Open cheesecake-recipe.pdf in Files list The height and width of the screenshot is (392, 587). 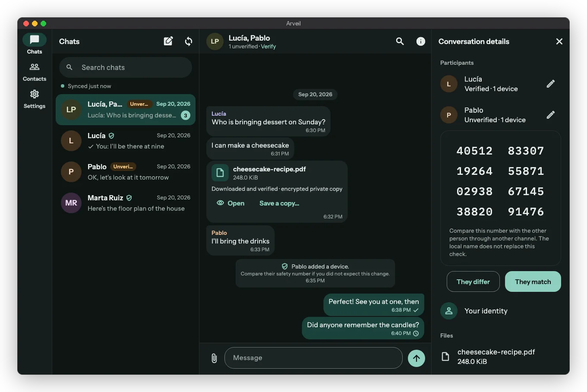[x=501, y=357]
